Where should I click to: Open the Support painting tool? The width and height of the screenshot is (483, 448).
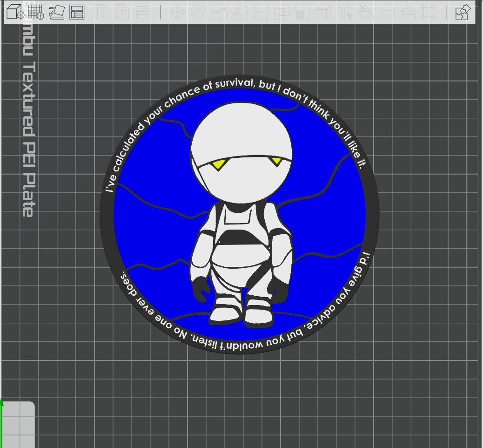tap(303, 12)
